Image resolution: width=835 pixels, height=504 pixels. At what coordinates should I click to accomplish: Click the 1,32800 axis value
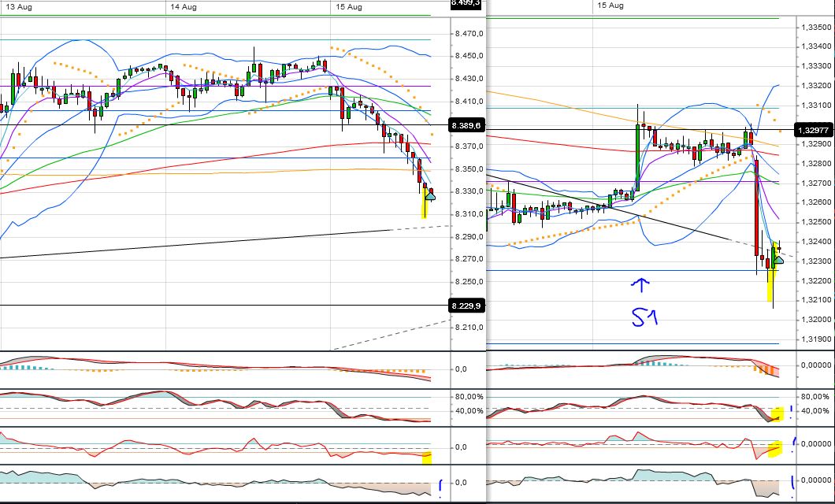click(x=816, y=164)
